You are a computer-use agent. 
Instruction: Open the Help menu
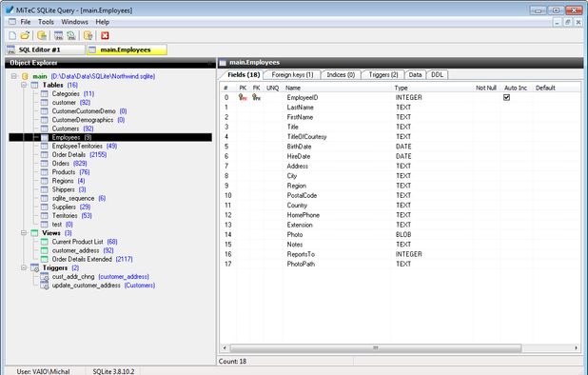pyautogui.click(x=102, y=22)
